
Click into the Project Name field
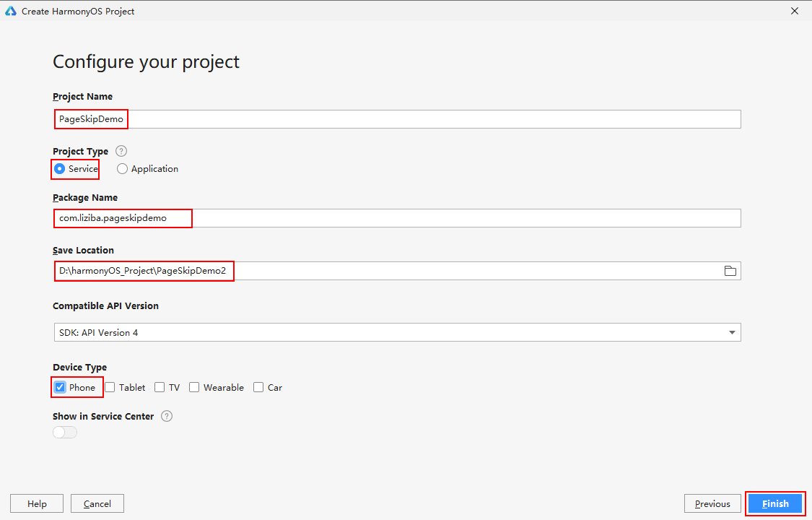433,119
